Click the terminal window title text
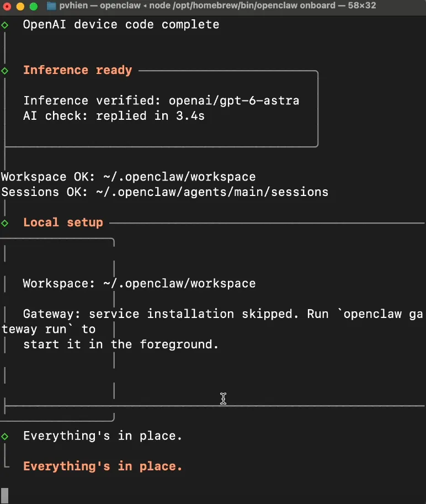426x504 pixels. click(x=217, y=6)
